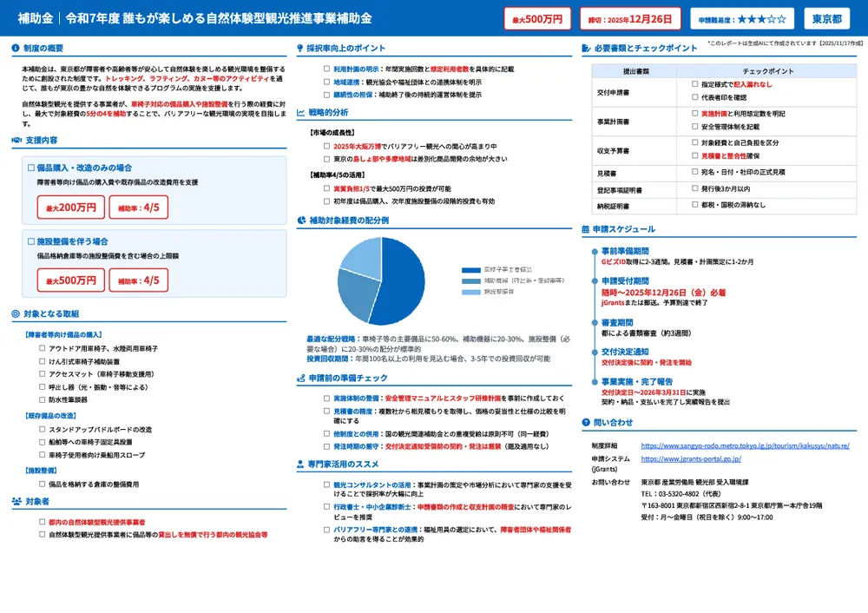Click the pin icon beside 制度の概要
Image resolution: width=868 pixels, height=613 pixels.
tap(16, 49)
